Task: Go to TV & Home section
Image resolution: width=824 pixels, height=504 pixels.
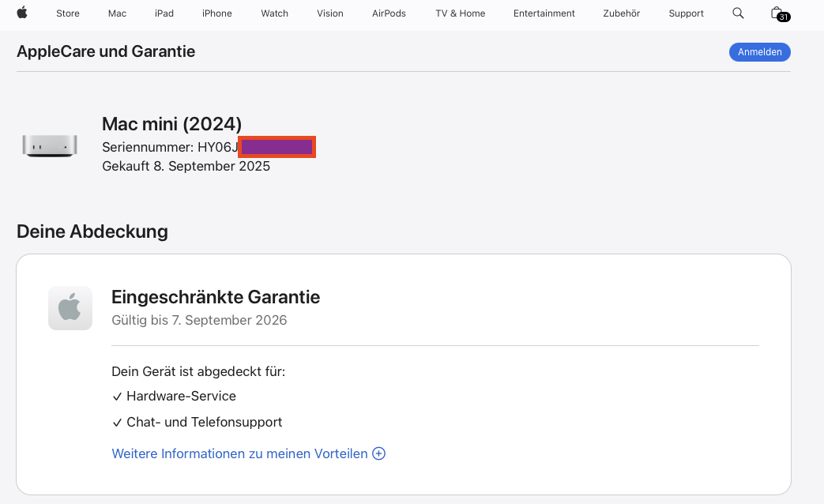Action: pos(461,13)
